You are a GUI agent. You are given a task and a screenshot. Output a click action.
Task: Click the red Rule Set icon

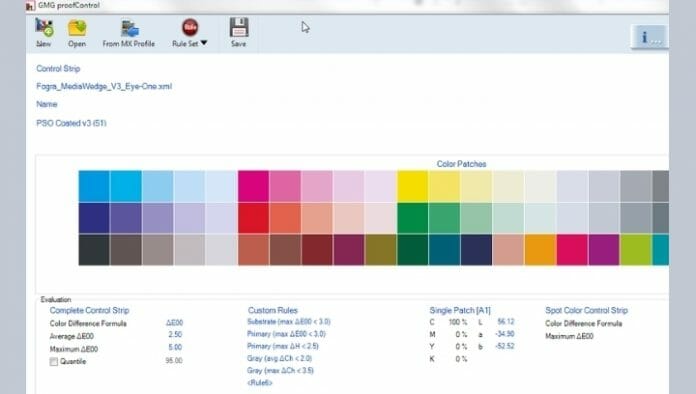tap(190, 28)
